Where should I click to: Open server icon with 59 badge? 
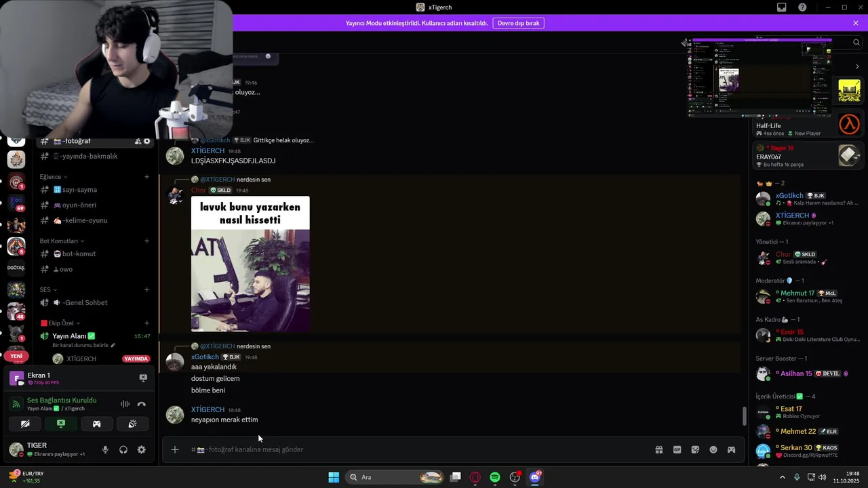pos(16,203)
